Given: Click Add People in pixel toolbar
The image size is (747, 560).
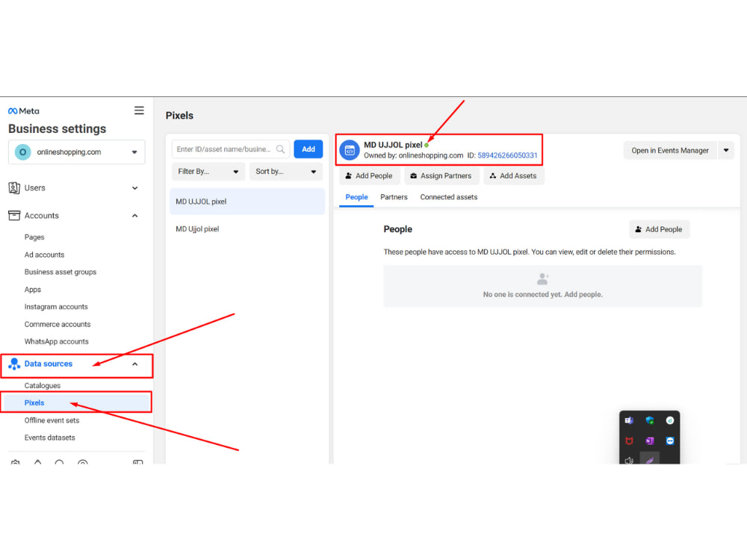Looking at the screenshot, I should [369, 175].
